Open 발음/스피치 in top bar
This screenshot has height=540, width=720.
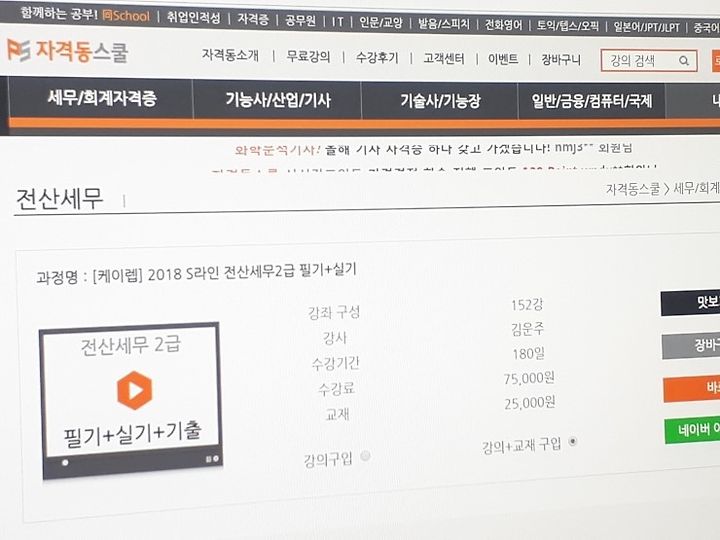(x=444, y=23)
